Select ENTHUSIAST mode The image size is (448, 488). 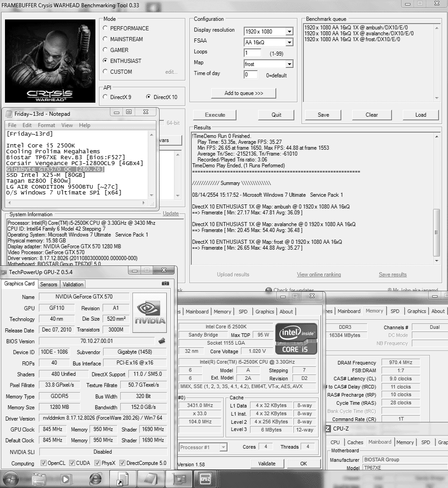click(105, 61)
